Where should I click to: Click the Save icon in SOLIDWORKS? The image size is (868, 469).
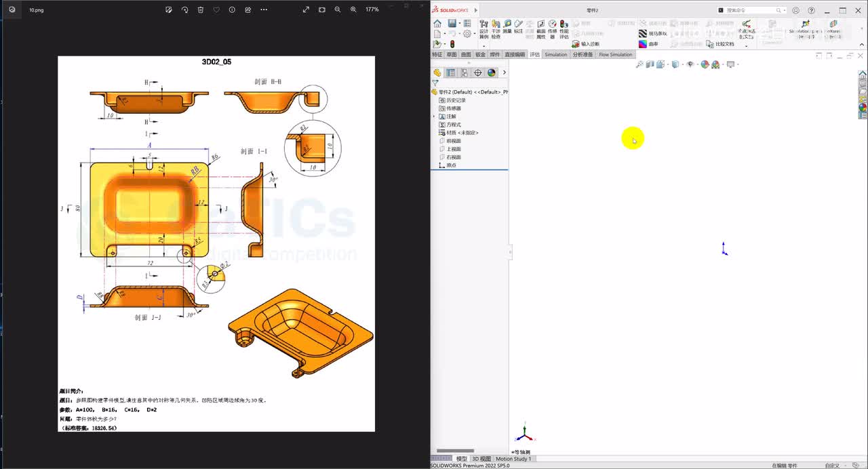click(x=452, y=24)
